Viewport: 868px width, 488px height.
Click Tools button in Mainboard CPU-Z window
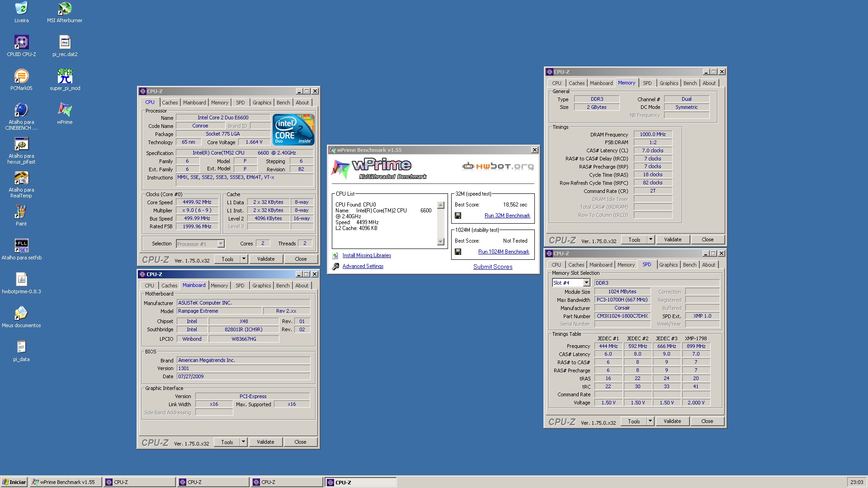coord(227,442)
